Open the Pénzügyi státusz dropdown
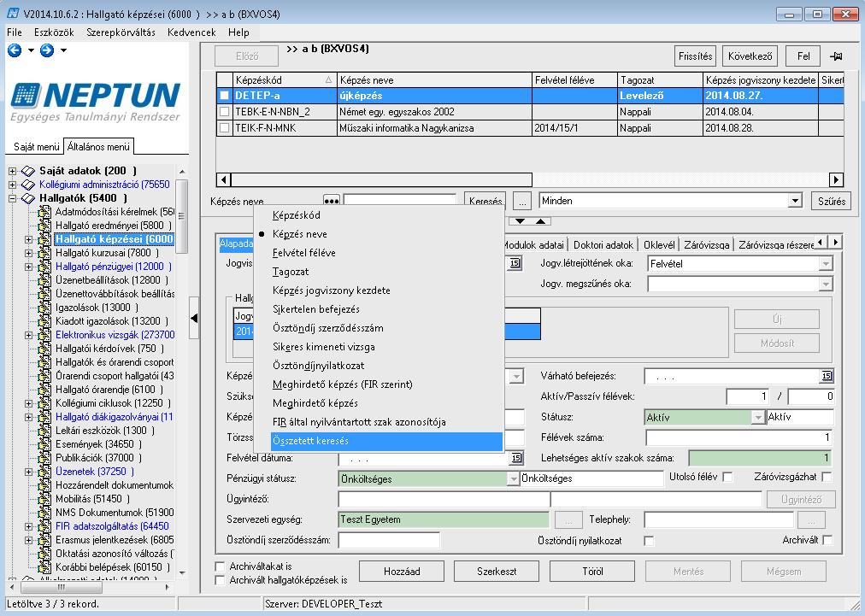This screenshot has width=865, height=616. 513,479
